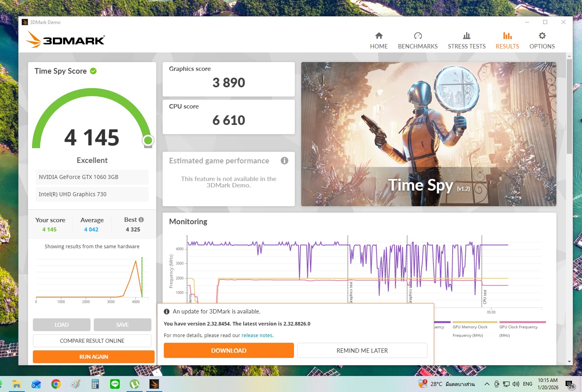The image size is (582, 392).
Task: Expand hidden system tray icons chevron
Action: click(x=487, y=384)
